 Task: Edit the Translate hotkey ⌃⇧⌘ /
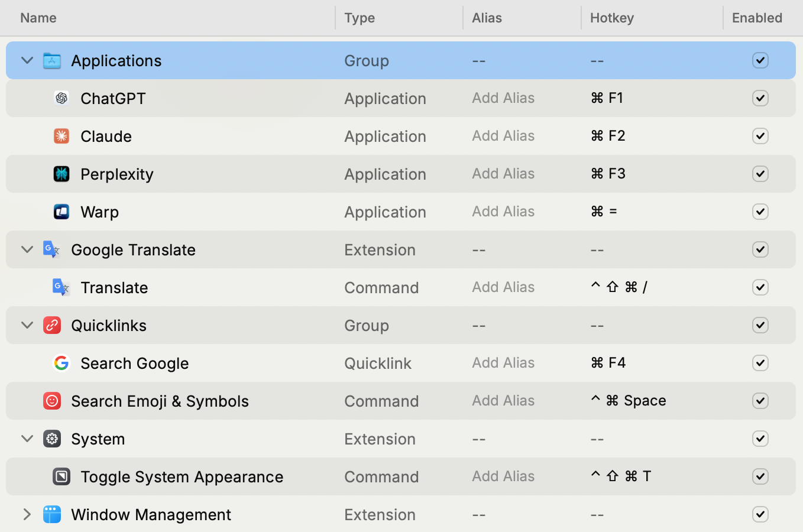click(619, 287)
